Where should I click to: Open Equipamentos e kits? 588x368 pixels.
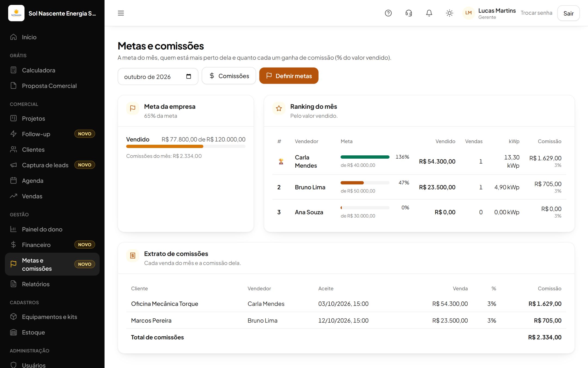point(52,317)
